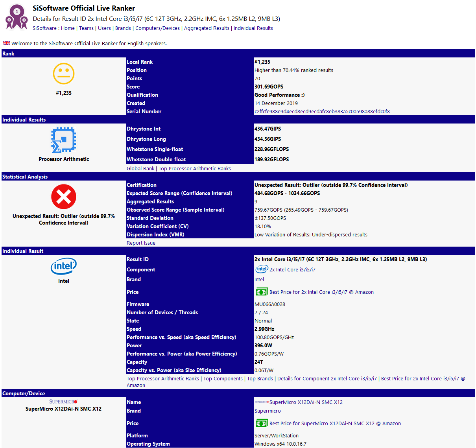The width and height of the screenshot is (476, 448).
Task: Click the UK flag language icon
Action: click(x=6, y=43)
